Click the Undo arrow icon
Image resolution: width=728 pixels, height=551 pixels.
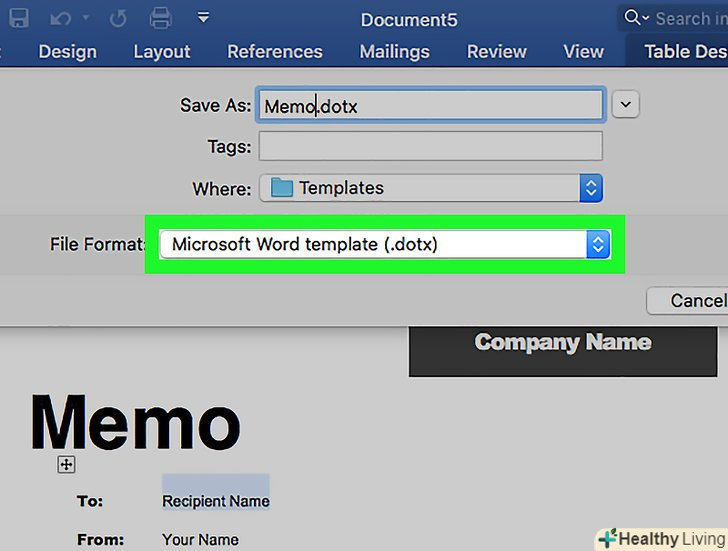coord(61,19)
